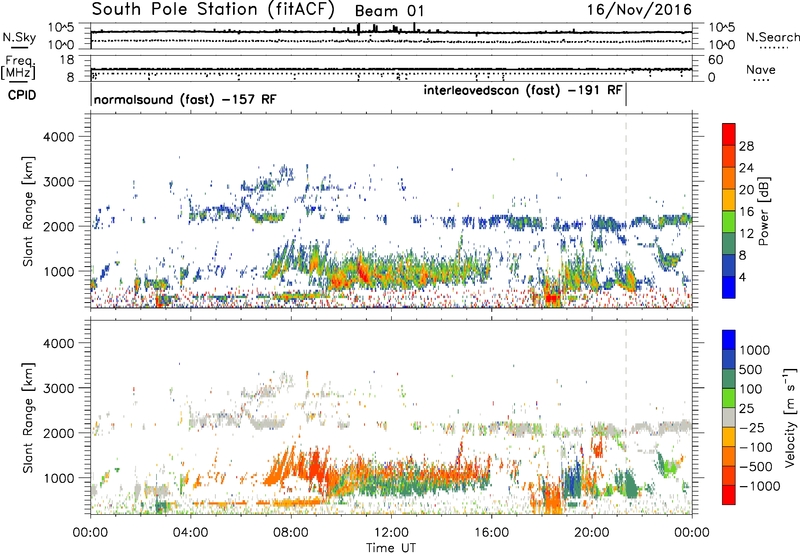Click the '3000' tick on power panel
The image size is (800, 554).
point(58,182)
